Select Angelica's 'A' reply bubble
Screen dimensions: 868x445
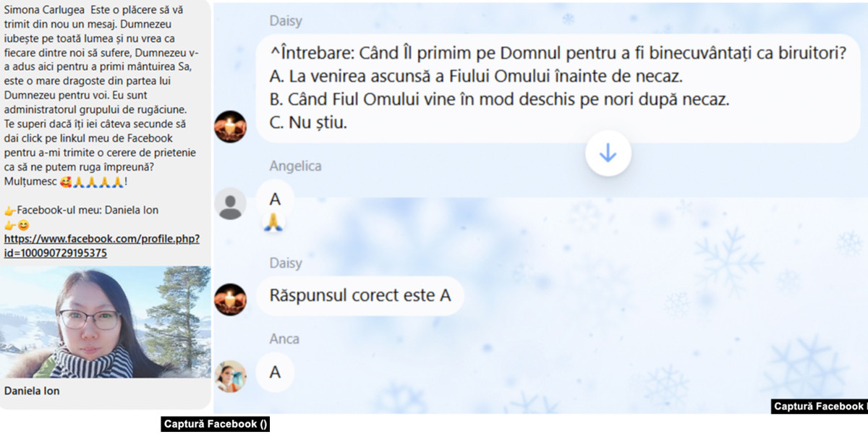pyautogui.click(x=275, y=200)
